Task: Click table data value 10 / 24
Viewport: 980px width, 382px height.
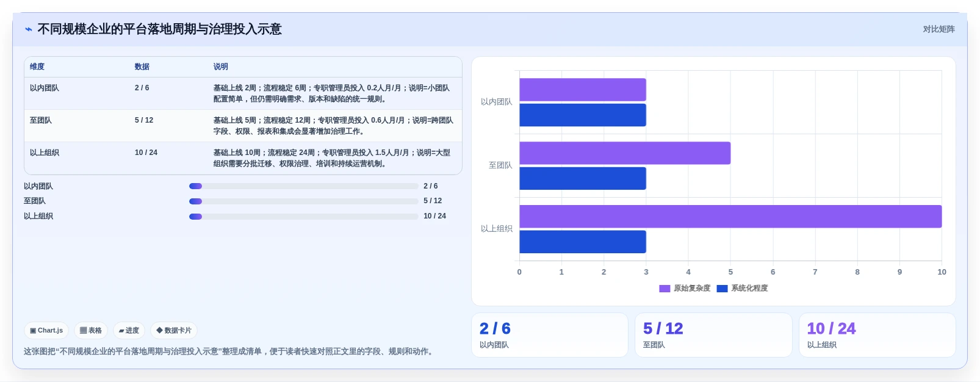Action: point(146,153)
